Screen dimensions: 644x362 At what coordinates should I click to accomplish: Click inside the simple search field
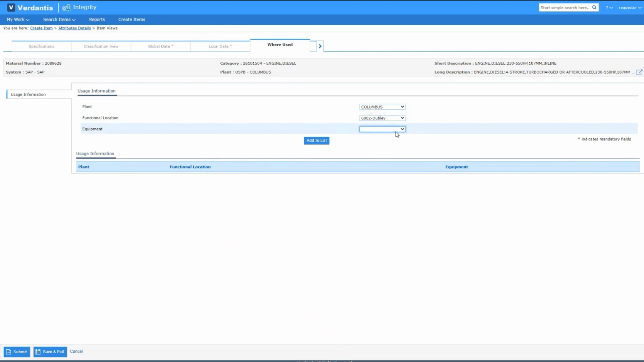pos(563,7)
